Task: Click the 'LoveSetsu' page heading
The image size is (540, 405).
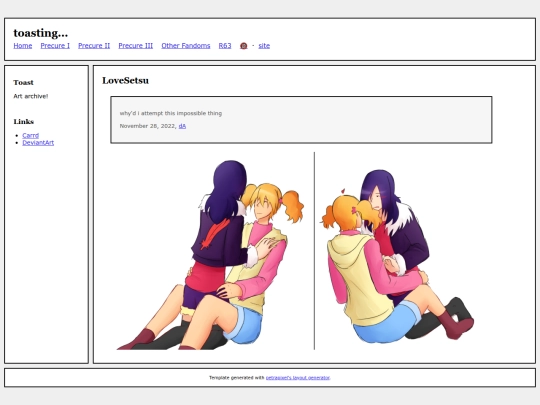Action: point(125,80)
